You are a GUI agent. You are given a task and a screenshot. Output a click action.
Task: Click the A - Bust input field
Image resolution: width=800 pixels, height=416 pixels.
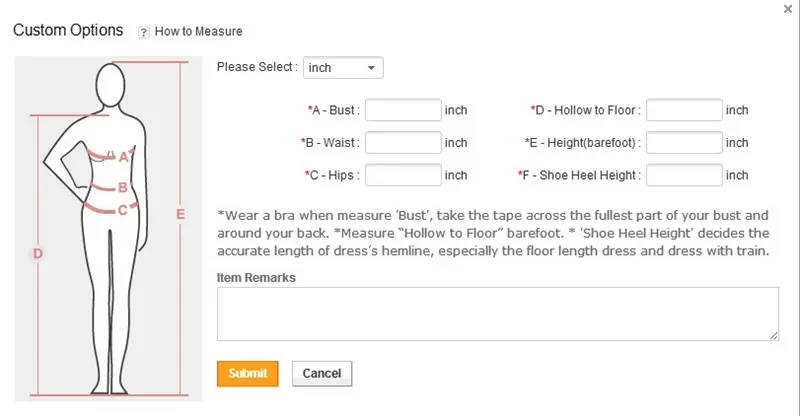coord(404,110)
